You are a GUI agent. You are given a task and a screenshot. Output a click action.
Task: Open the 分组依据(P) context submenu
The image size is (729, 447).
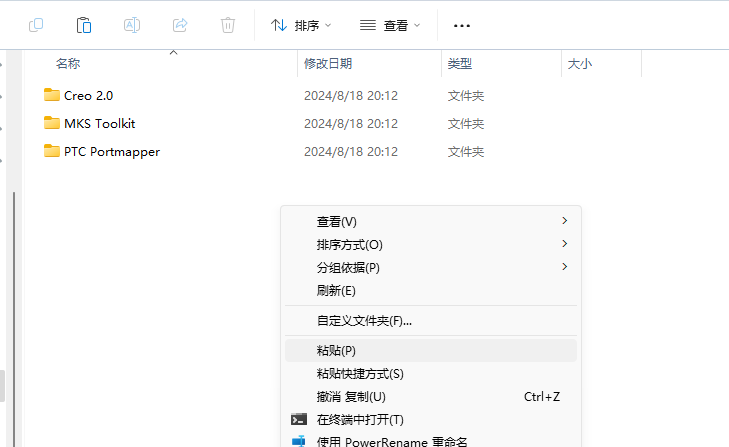point(431,267)
